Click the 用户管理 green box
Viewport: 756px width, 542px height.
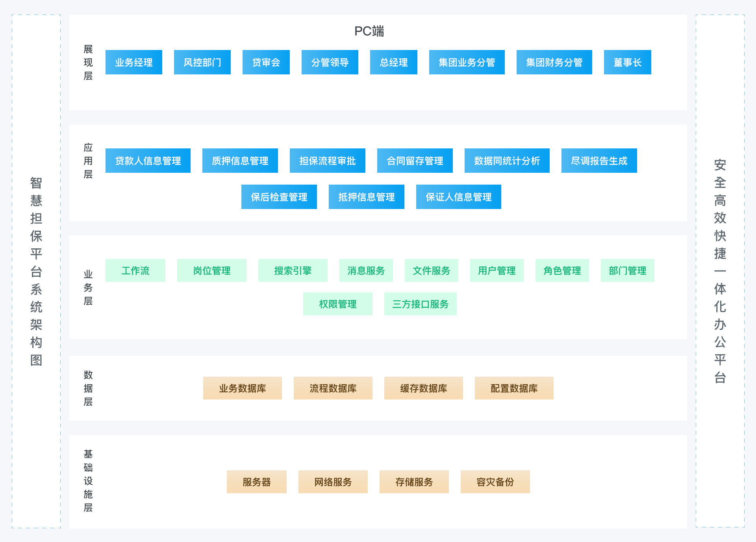point(497,270)
